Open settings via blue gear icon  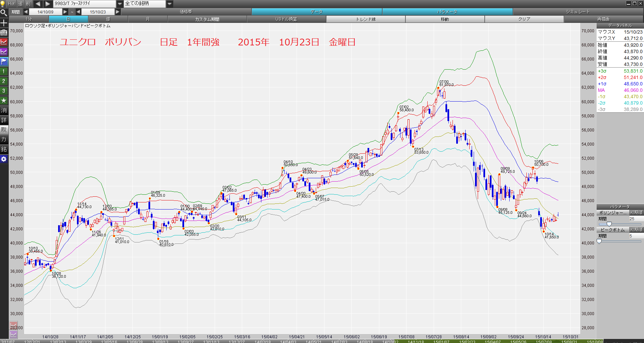tap(4, 159)
